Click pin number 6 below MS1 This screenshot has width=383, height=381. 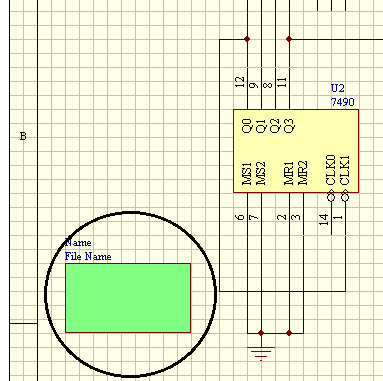pyautogui.click(x=240, y=217)
